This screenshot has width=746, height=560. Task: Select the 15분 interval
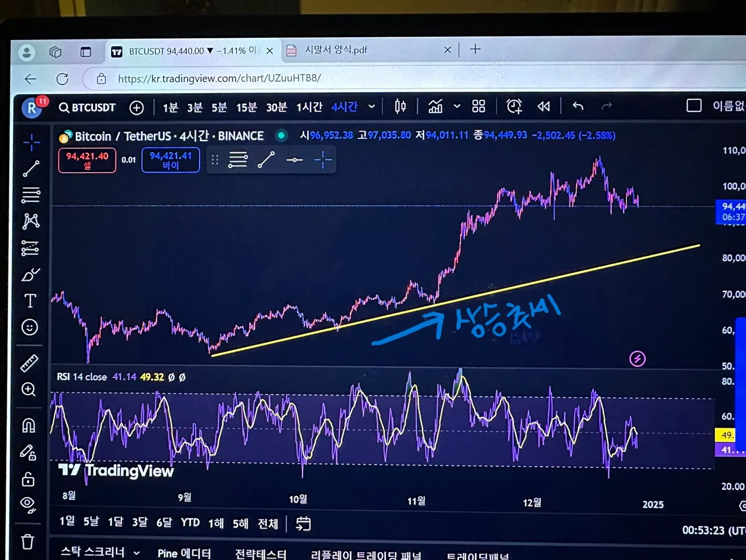247,107
